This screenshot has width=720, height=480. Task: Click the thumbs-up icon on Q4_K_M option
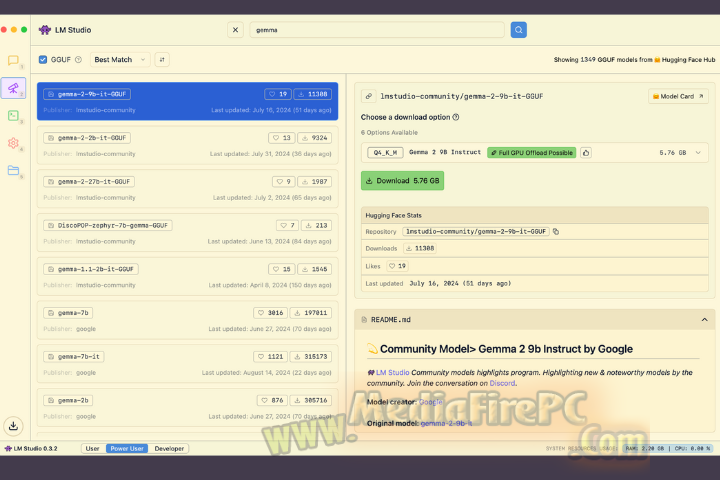(585, 152)
